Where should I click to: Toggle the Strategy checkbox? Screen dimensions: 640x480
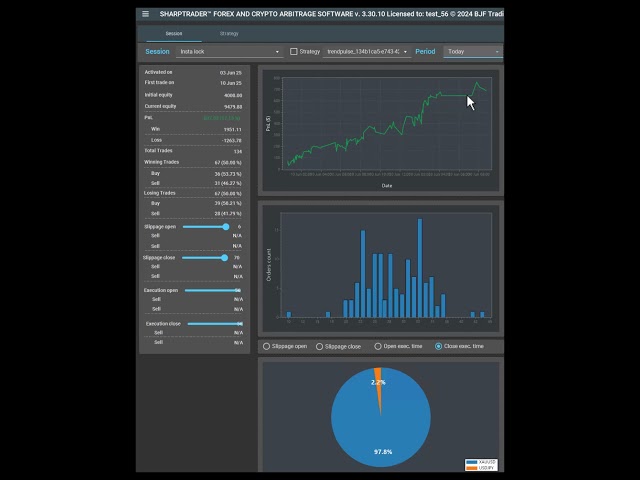[x=293, y=51]
